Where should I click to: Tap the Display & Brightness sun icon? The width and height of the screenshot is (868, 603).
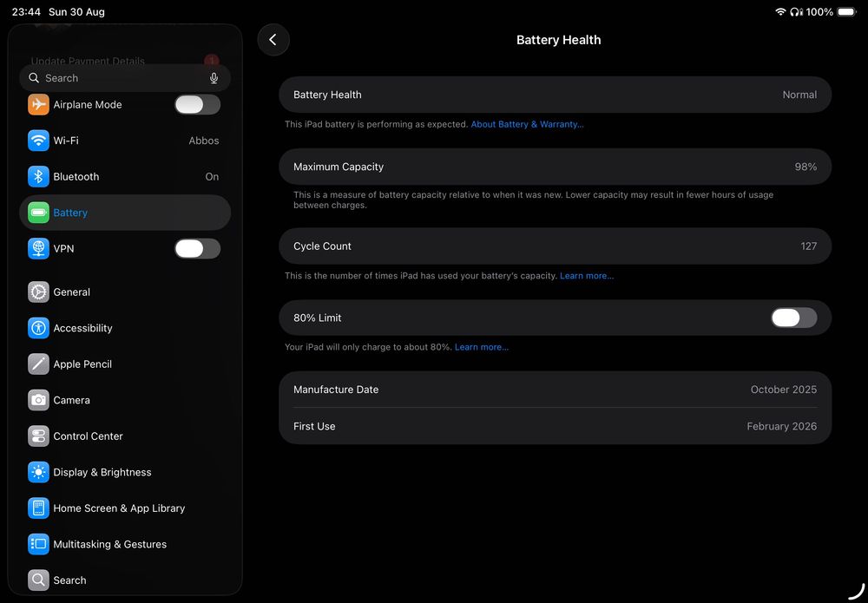pos(38,472)
